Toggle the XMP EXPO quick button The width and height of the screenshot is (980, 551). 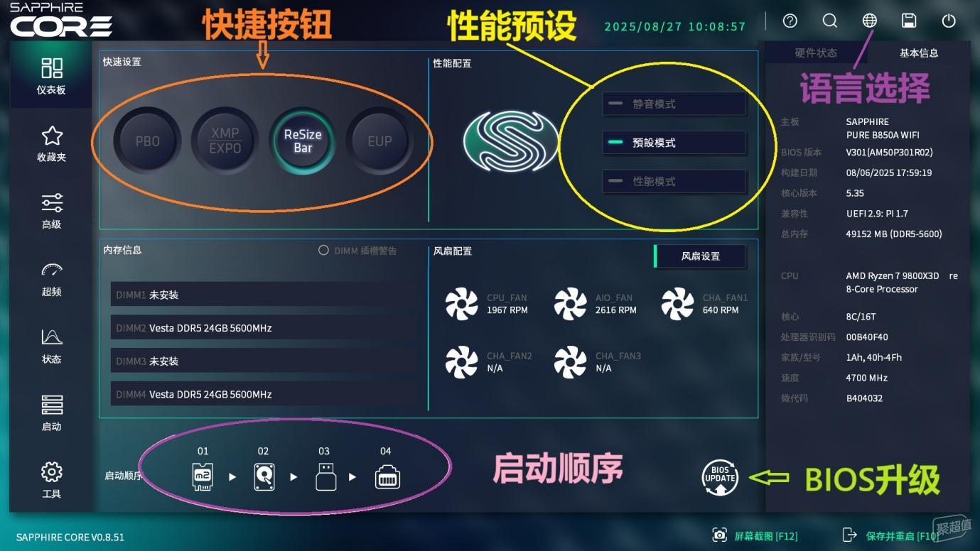(x=225, y=141)
